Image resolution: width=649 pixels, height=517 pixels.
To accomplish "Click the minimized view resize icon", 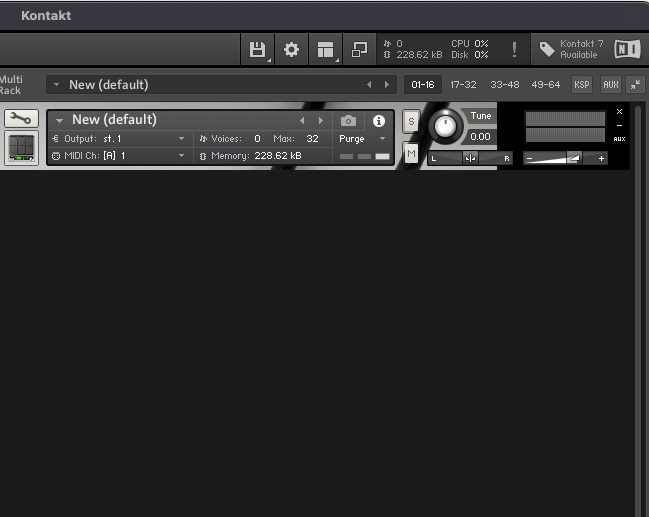I will (359, 49).
